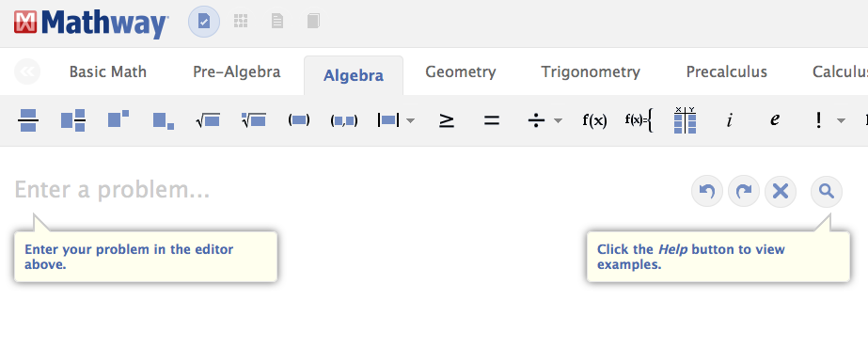Expand the absolute value dropdown arrow
This screenshot has height=347, width=868.
[x=410, y=120]
